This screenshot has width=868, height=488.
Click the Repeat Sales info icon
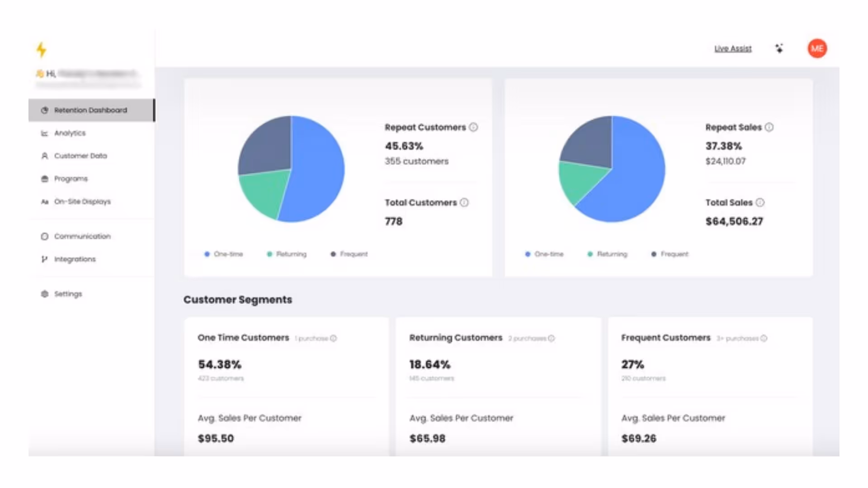[x=769, y=127]
